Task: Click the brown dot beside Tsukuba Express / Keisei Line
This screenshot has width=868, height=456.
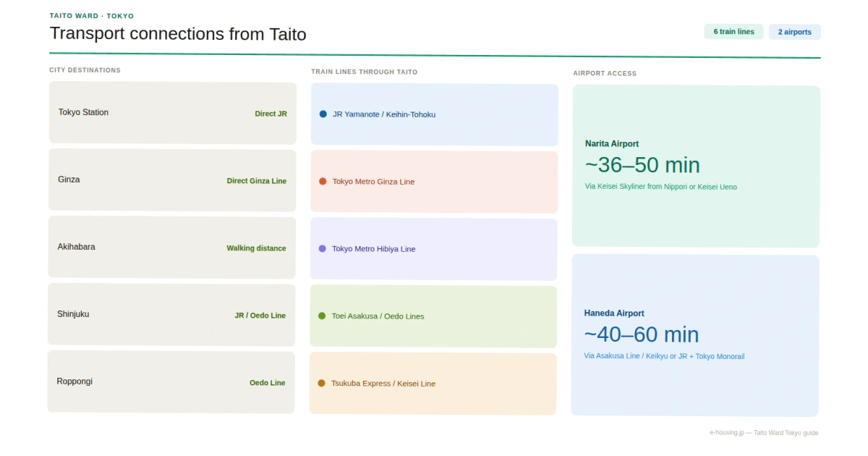Action: click(x=321, y=383)
